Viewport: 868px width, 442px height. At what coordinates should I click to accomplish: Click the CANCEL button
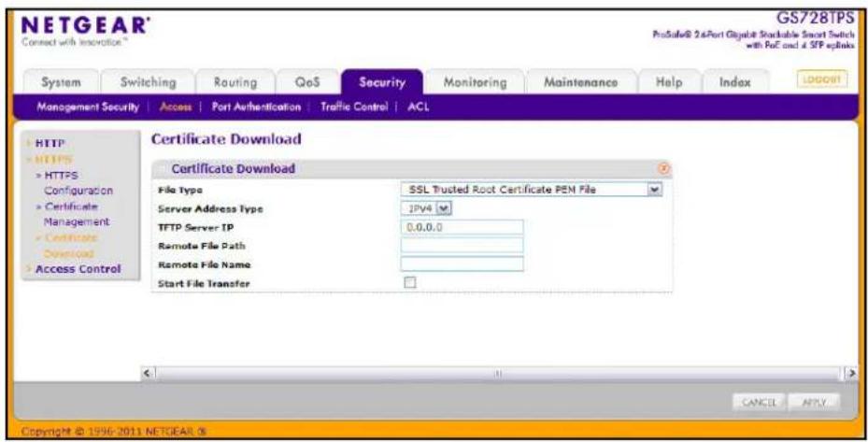click(759, 403)
